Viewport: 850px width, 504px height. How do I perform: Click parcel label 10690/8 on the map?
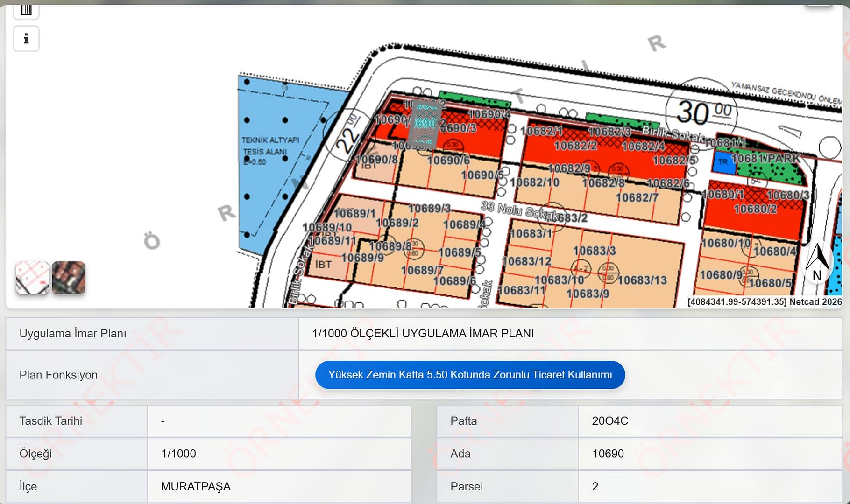pos(376,160)
